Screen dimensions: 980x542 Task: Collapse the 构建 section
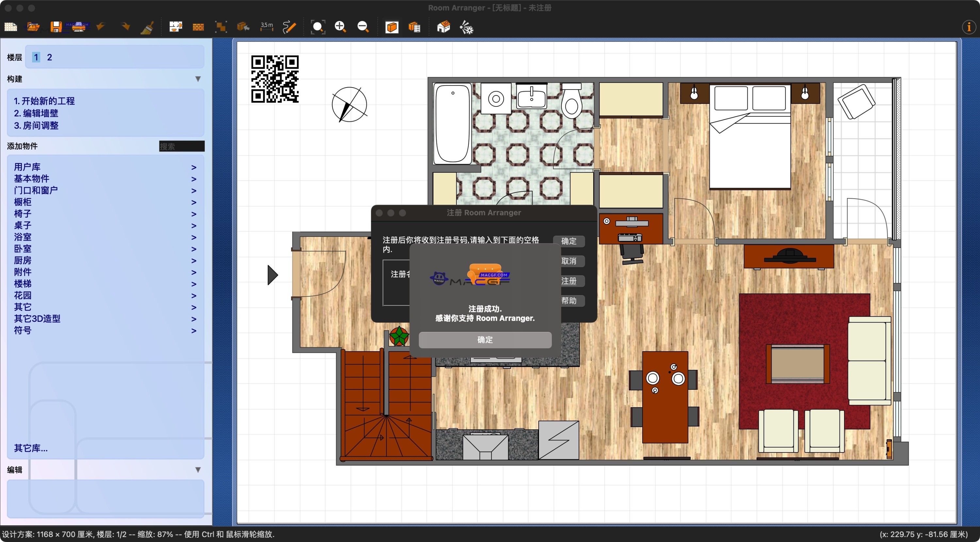[198, 78]
